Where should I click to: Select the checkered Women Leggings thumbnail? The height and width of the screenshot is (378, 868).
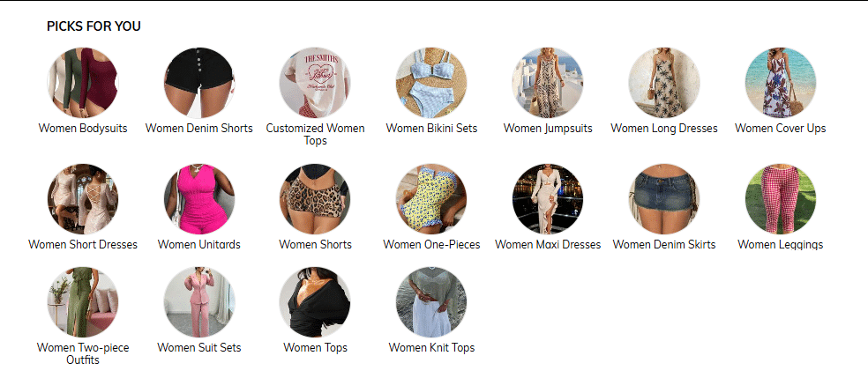click(780, 198)
